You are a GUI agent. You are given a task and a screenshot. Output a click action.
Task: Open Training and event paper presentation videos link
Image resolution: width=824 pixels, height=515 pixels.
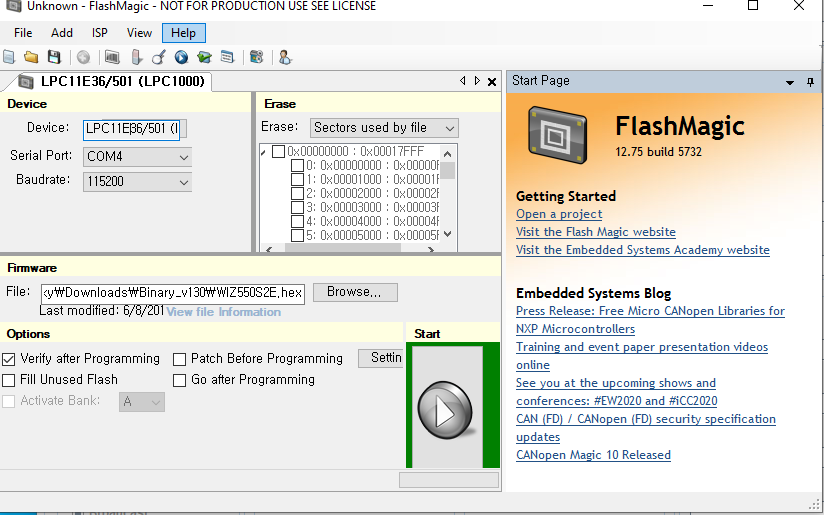(x=642, y=356)
